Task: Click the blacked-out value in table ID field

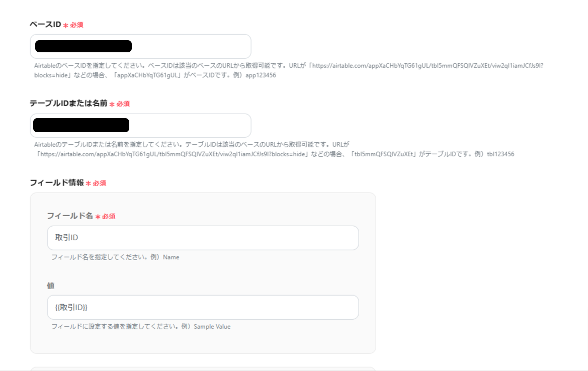Action: coord(81,125)
